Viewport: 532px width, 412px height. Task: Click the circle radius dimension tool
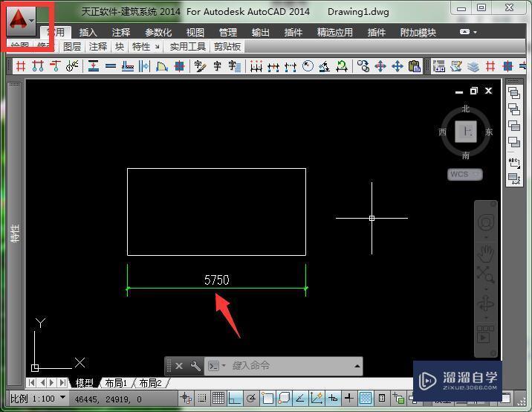click(x=308, y=66)
